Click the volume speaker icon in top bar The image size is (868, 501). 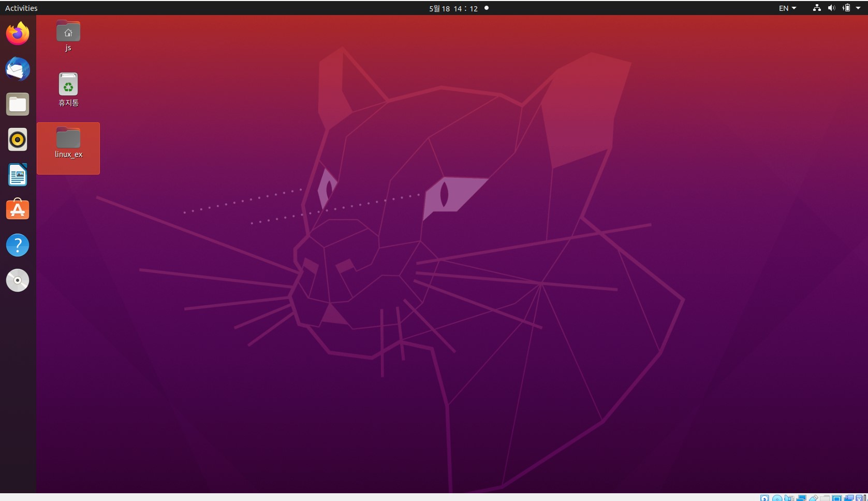[x=831, y=8]
